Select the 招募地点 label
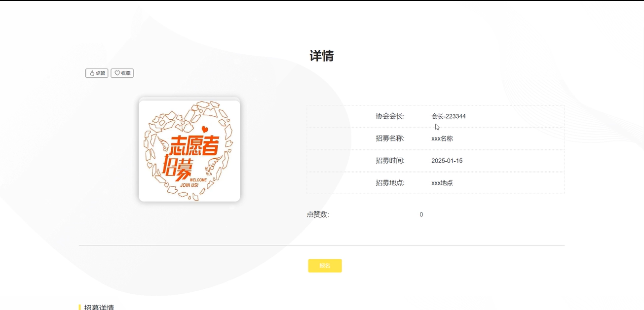Viewport: 644px width, 310px height. (390, 183)
